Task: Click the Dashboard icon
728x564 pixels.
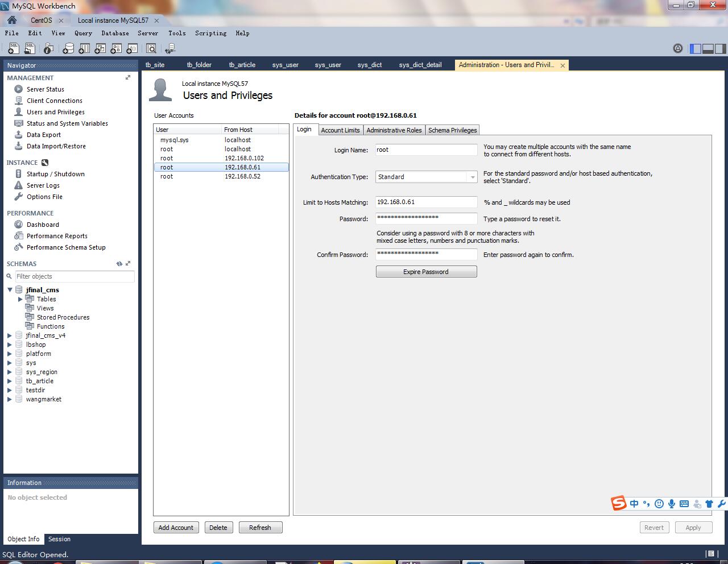Action: tap(19, 225)
